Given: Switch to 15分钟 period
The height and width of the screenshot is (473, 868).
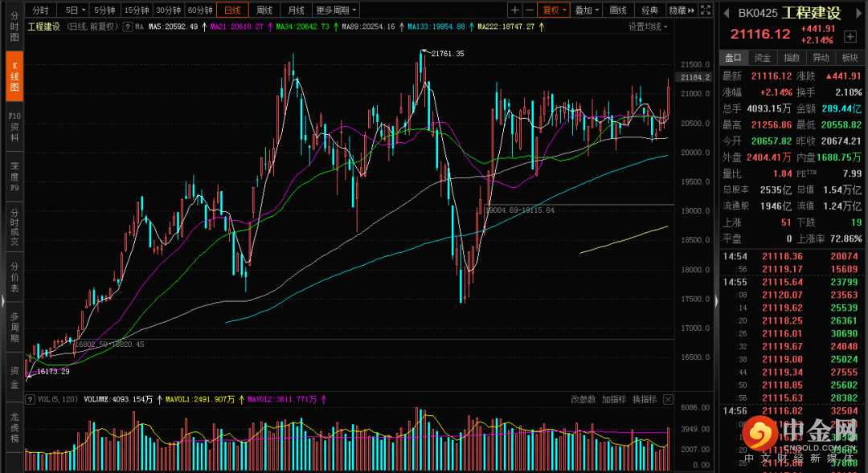Looking at the screenshot, I should (x=136, y=10).
